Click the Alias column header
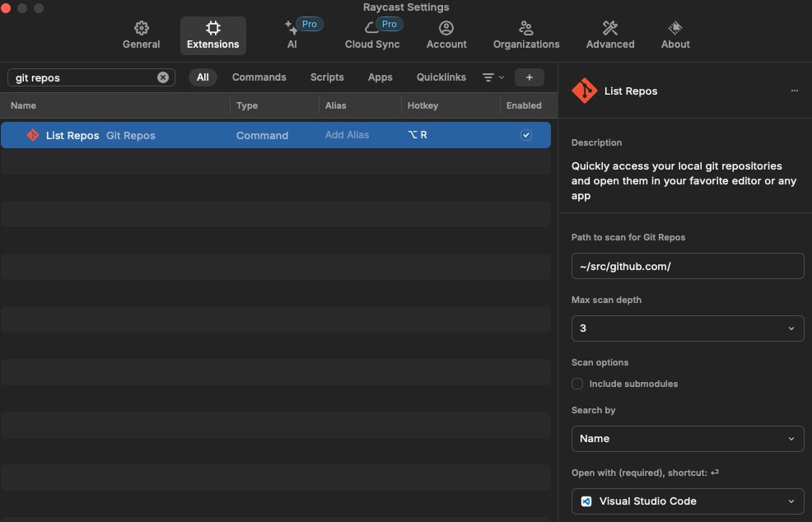This screenshot has height=522, width=812. click(335, 105)
